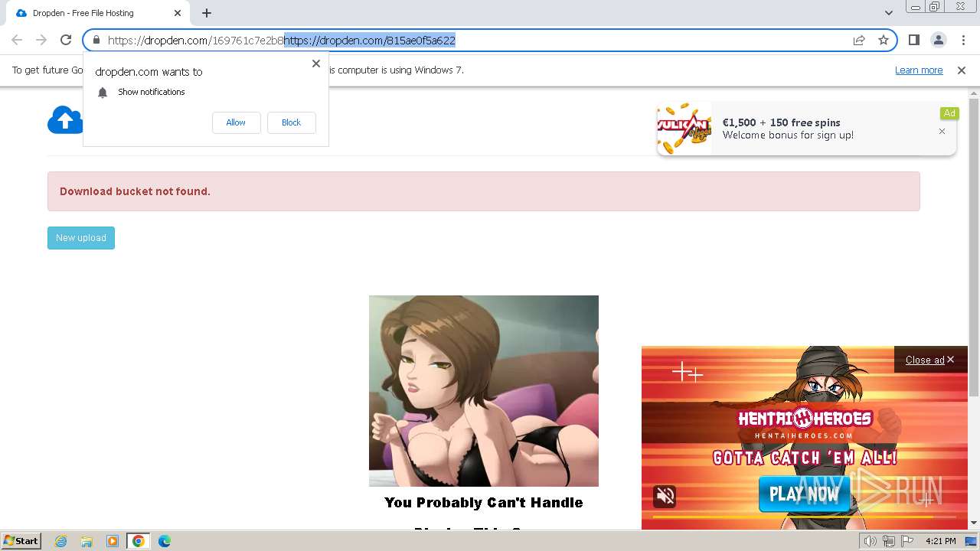Image resolution: width=980 pixels, height=551 pixels.
Task: Click the cartoon ad image
Action: (x=484, y=391)
